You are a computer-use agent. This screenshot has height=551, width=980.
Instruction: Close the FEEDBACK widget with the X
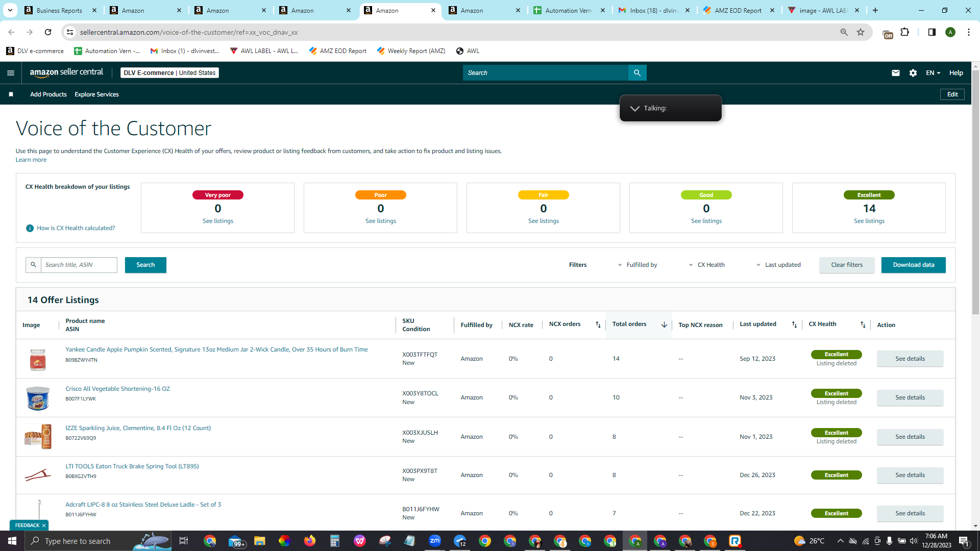(44, 525)
